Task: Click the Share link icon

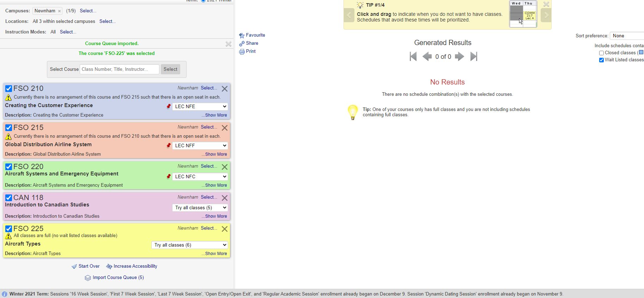Action: (242, 43)
